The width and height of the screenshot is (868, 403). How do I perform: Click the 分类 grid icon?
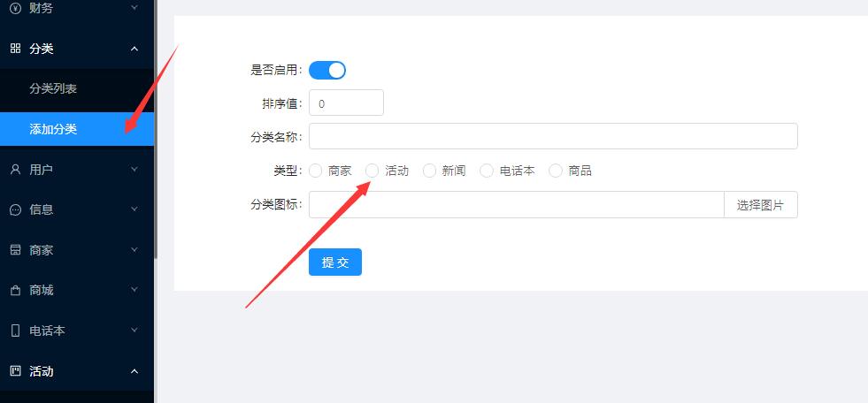16,49
